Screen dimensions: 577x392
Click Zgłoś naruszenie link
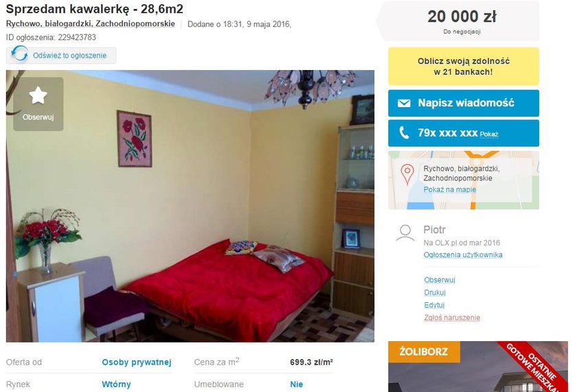point(452,317)
